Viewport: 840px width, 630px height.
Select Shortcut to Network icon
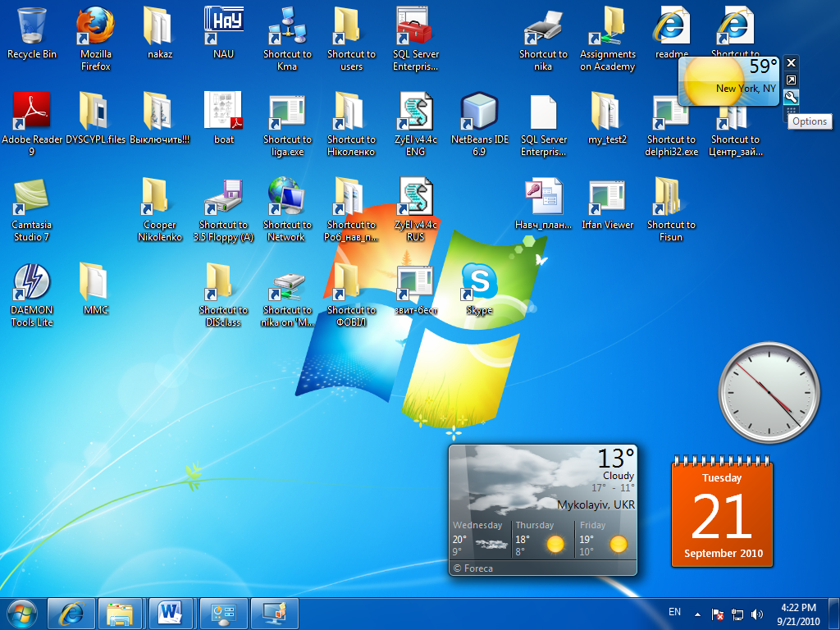click(x=287, y=210)
